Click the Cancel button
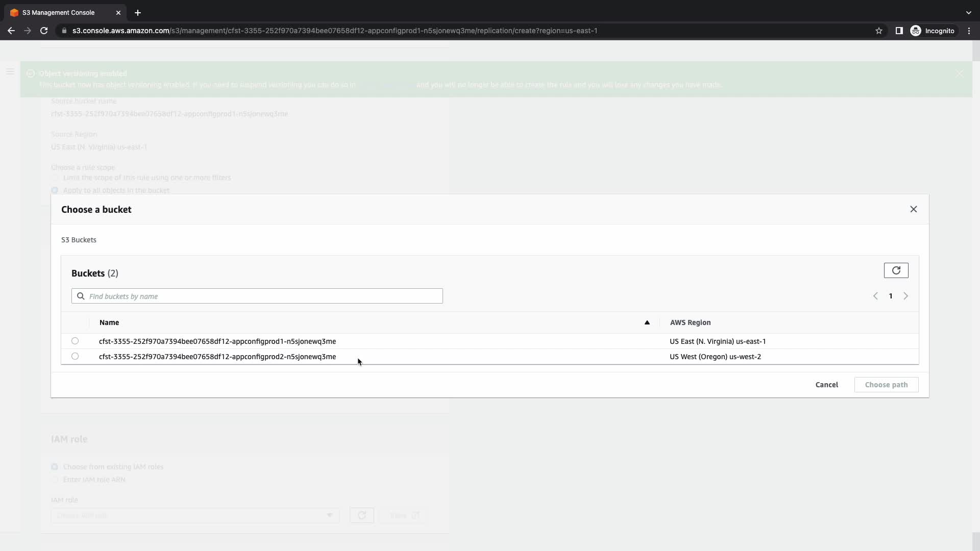Image resolution: width=980 pixels, height=551 pixels. click(826, 385)
